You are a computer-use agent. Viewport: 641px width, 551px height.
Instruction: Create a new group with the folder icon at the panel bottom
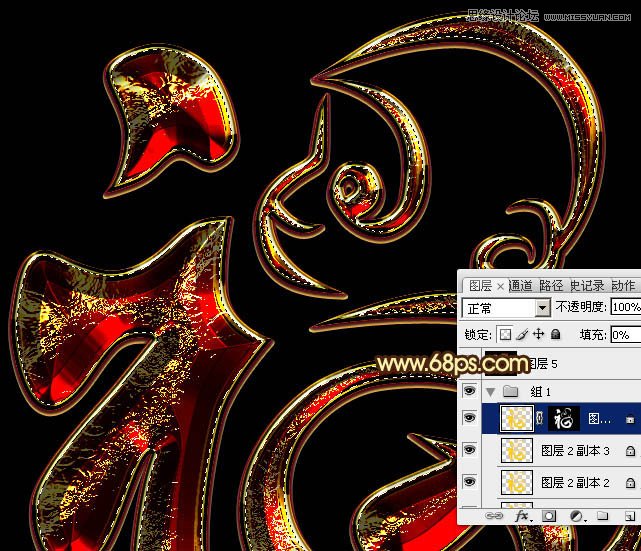[602, 516]
